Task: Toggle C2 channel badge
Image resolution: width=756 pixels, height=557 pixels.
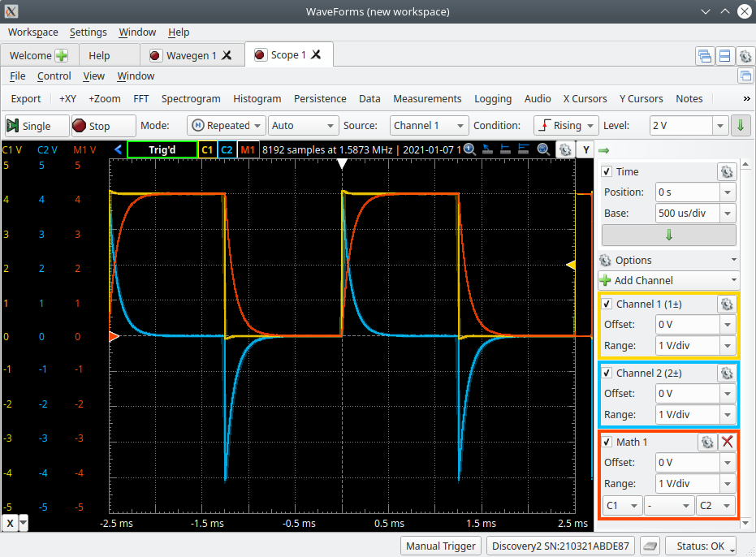Action: tap(227, 149)
